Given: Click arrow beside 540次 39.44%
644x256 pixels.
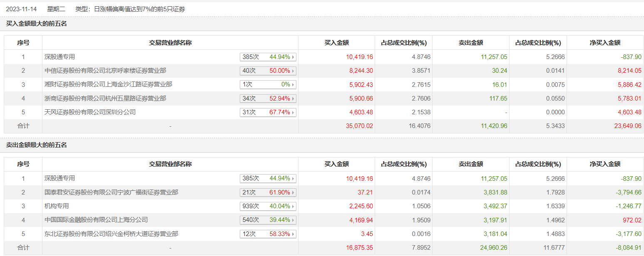Looking at the screenshot, I should click(x=293, y=220).
